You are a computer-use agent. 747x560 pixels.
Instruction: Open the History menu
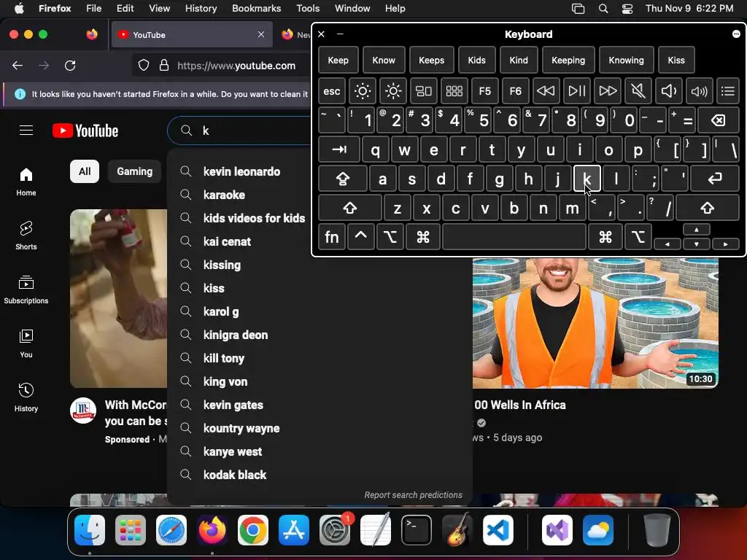201,8
